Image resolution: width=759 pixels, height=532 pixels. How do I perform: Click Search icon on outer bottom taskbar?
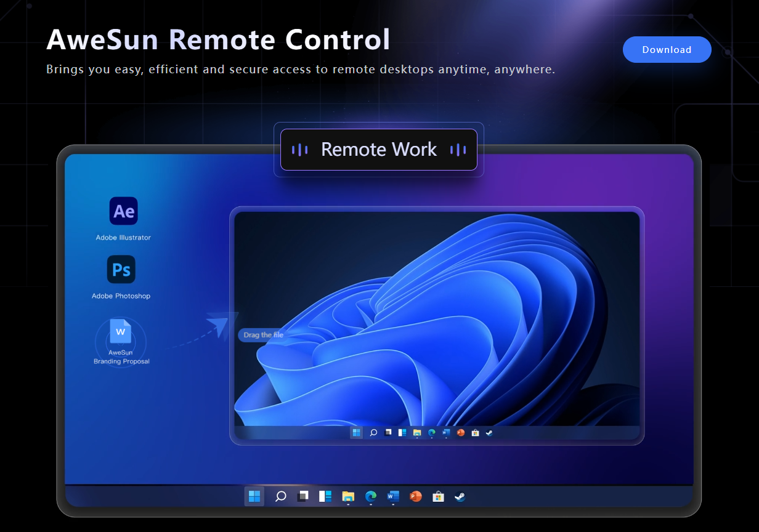tap(280, 496)
